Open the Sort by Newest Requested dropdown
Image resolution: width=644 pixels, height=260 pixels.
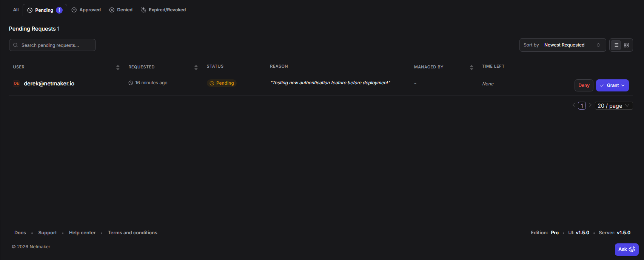[x=562, y=45]
